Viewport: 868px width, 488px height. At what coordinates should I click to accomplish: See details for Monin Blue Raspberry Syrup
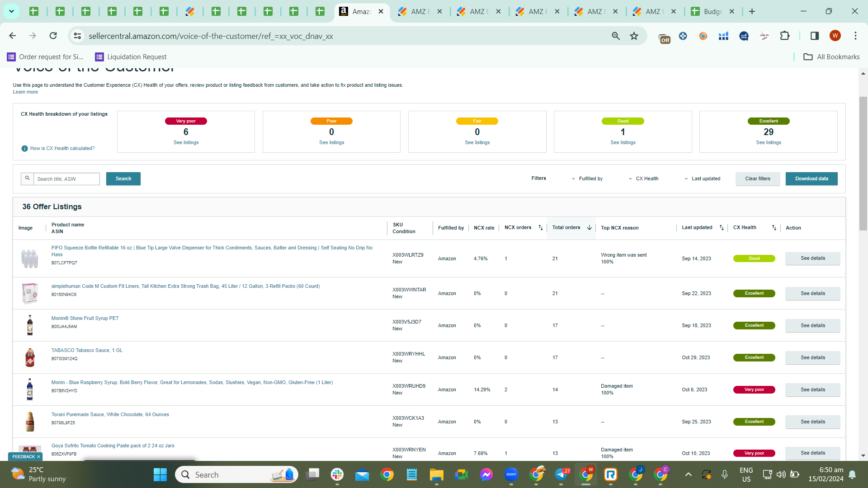pos(813,389)
